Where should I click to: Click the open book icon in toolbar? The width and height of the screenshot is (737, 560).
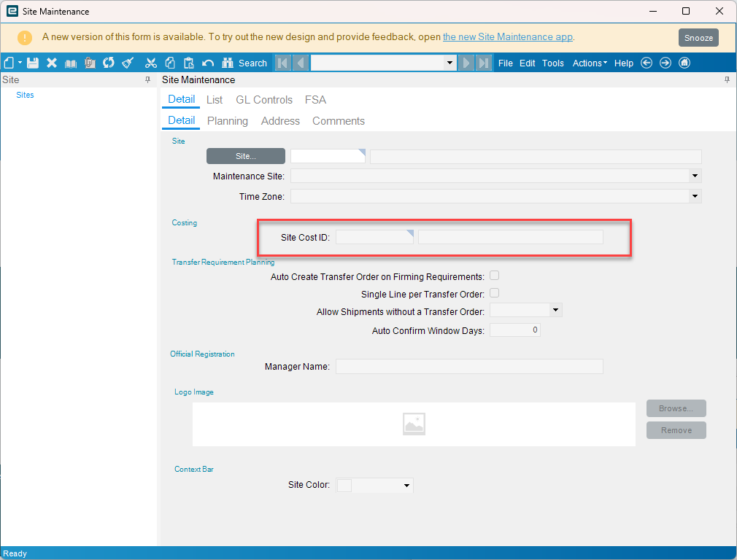[x=71, y=63]
